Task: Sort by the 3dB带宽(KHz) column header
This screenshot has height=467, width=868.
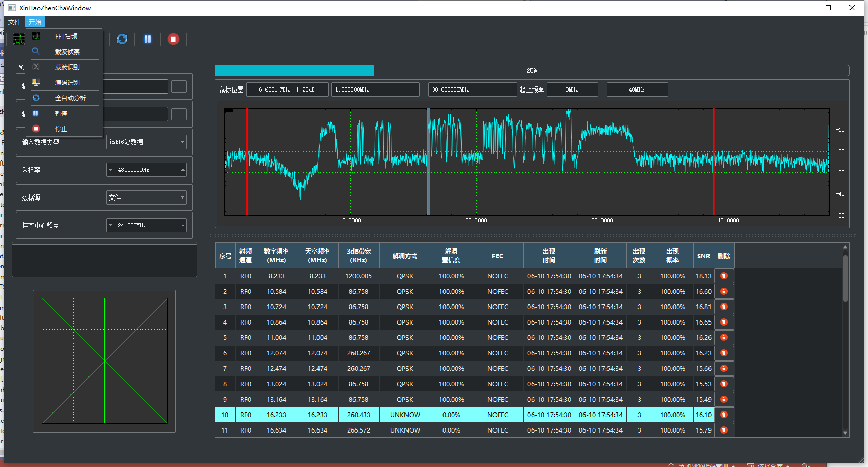Action: click(359, 256)
